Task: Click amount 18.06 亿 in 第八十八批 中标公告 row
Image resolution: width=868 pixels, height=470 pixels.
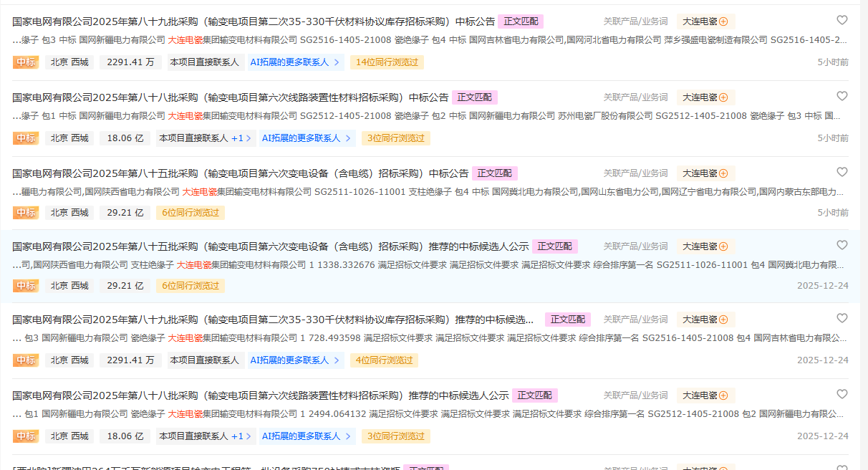Action: (x=125, y=138)
